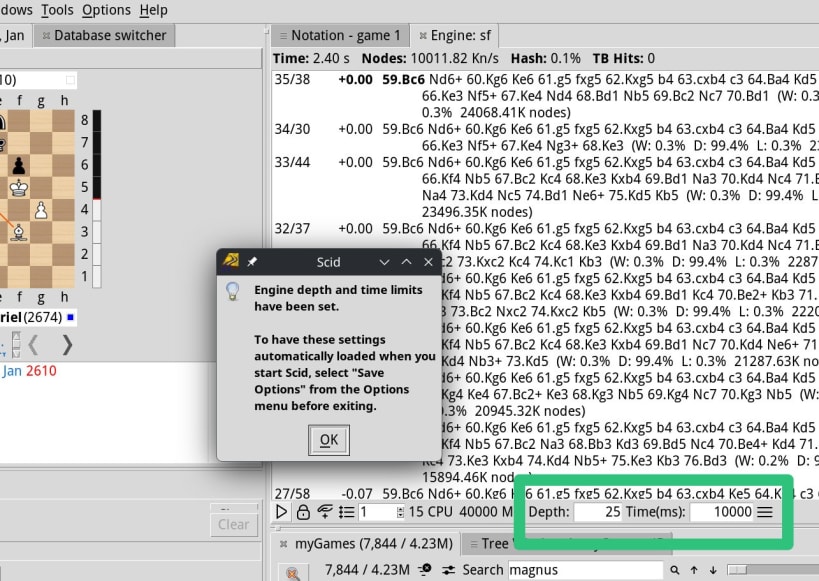The width and height of the screenshot is (819, 581).
Task: Click the white pawn on g4
Action: [41, 210]
